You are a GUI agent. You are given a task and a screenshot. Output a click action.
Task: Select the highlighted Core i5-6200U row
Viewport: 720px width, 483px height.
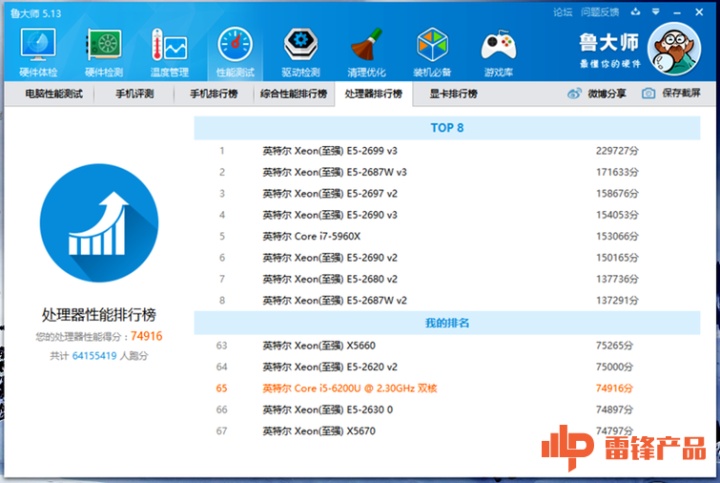tap(447, 388)
